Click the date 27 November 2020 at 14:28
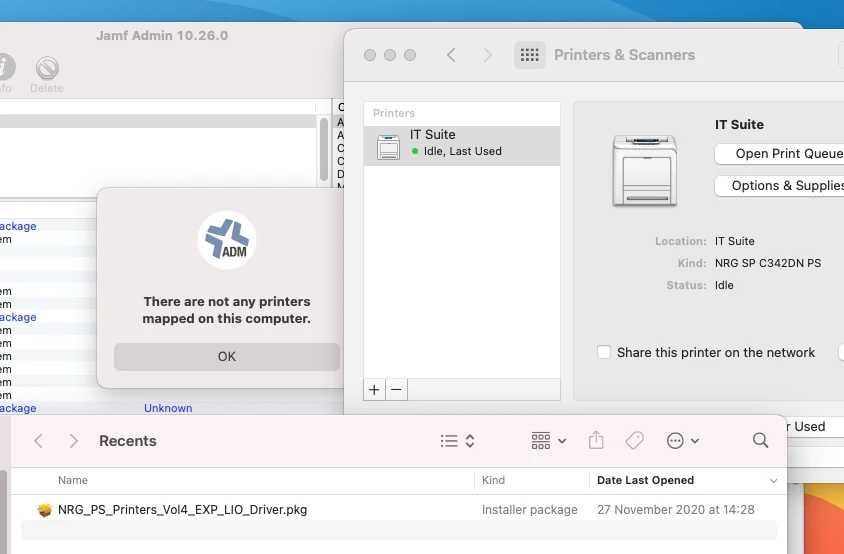 point(676,510)
